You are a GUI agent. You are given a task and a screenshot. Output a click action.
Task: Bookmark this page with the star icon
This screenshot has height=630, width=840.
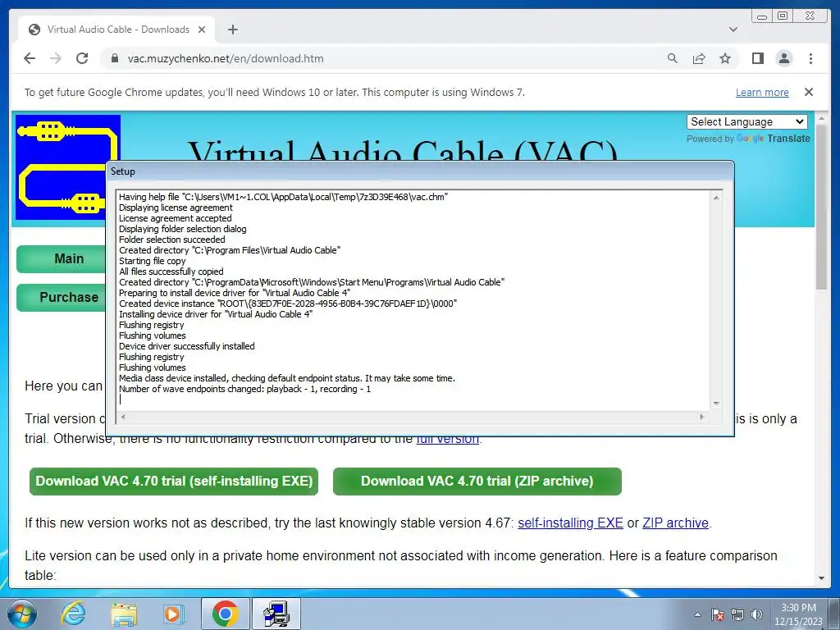click(725, 58)
